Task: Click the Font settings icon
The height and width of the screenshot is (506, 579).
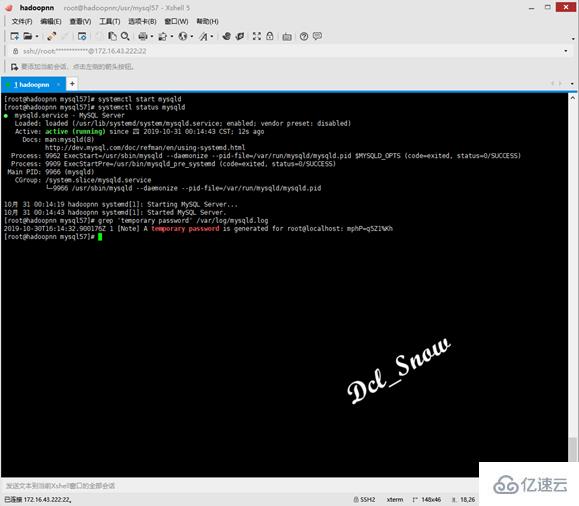Action: pyautogui.click(x=203, y=36)
